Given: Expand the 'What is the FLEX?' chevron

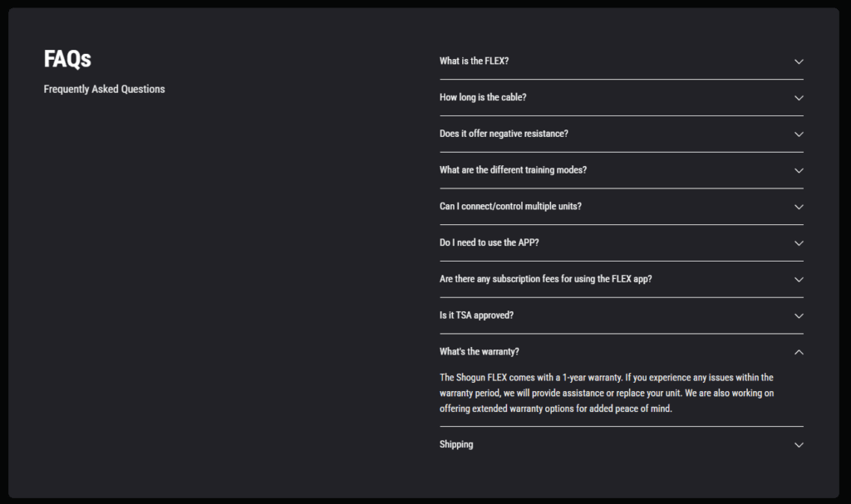Looking at the screenshot, I should pos(799,61).
